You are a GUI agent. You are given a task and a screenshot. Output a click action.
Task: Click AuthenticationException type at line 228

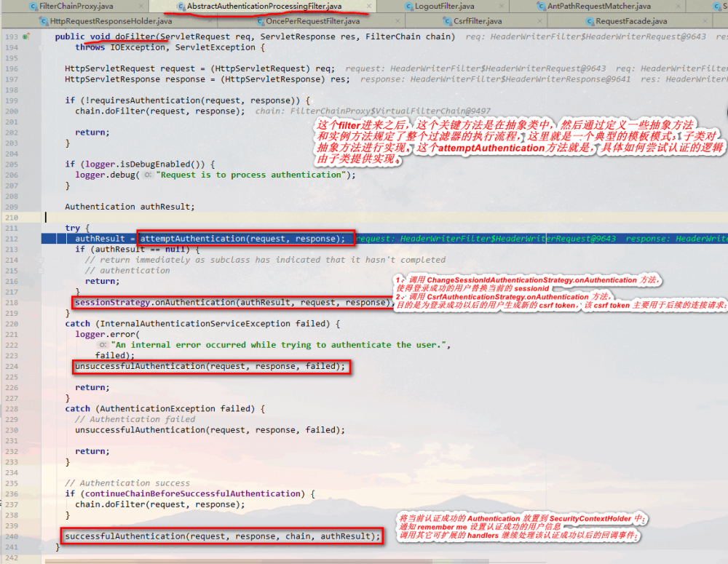click(x=157, y=408)
